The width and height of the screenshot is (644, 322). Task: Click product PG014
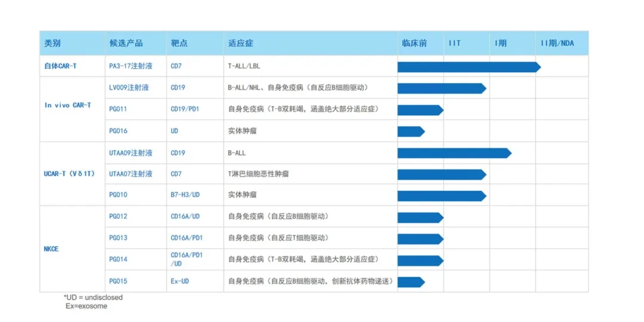point(118,259)
